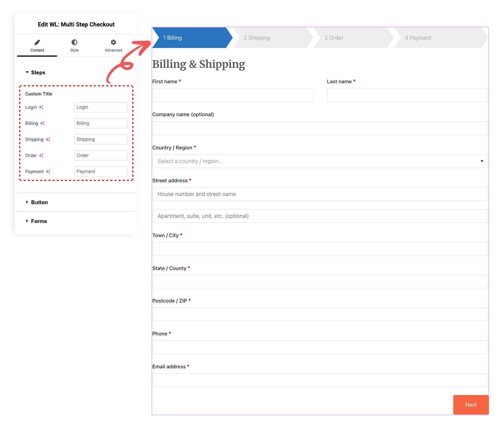504x430 pixels.
Task: Switch to the Shipping checkout step
Action: click(257, 38)
